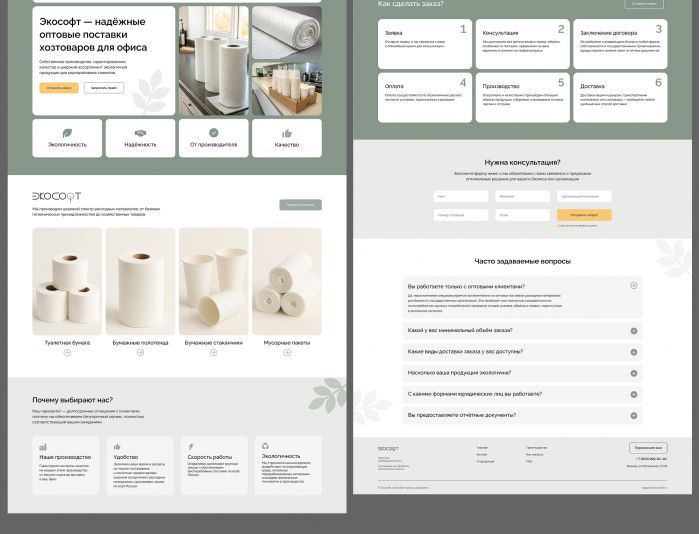Click the rolled white material photo
This screenshot has height=534, width=699.
click(287, 33)
